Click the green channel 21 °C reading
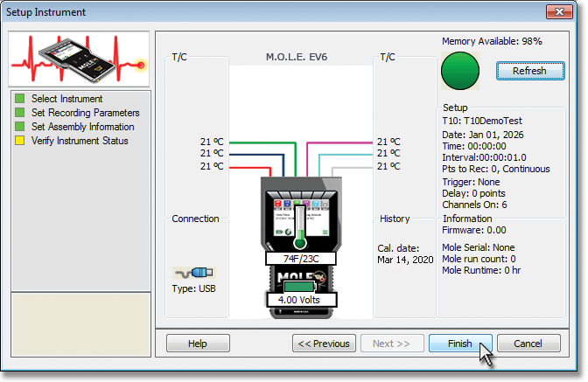Image resolution: width=588 pixels, height=382 pixels. point(212,142)
